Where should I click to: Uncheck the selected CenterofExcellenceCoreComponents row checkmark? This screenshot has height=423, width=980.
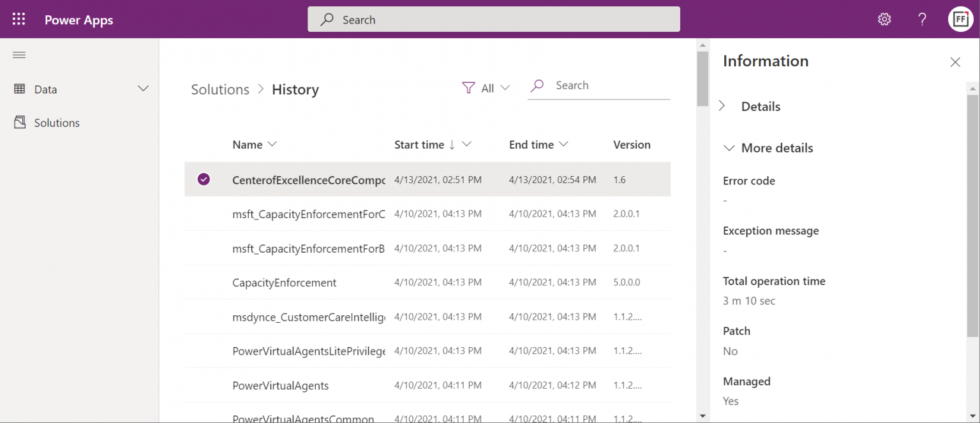pos(204,179)
